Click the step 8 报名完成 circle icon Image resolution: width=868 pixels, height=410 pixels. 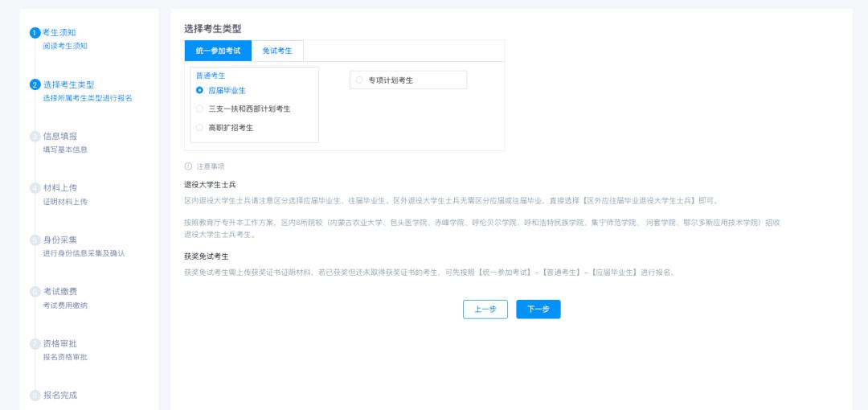point(35,396)
